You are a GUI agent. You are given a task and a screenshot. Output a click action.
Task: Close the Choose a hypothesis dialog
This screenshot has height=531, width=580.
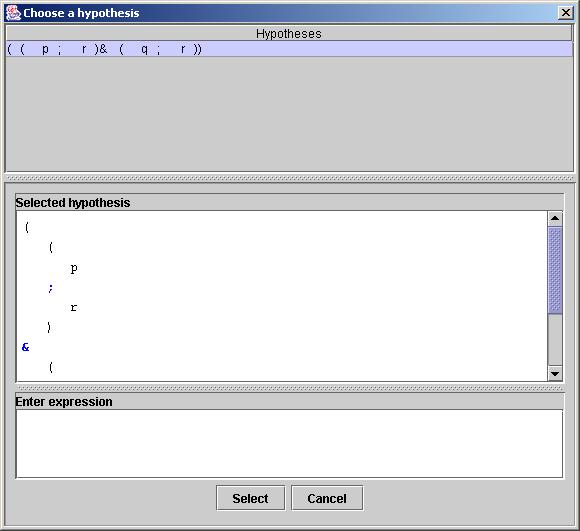click(x=566, y=13)
